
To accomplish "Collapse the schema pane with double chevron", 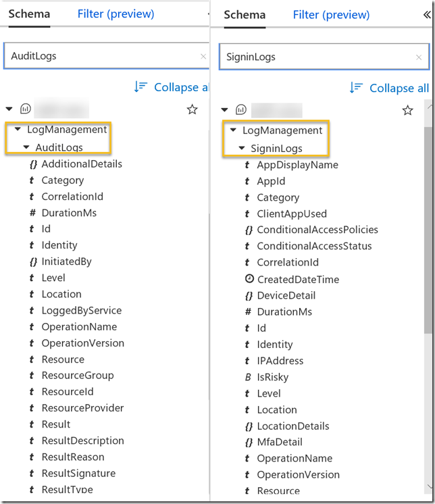I will click(x=427, y=15).
